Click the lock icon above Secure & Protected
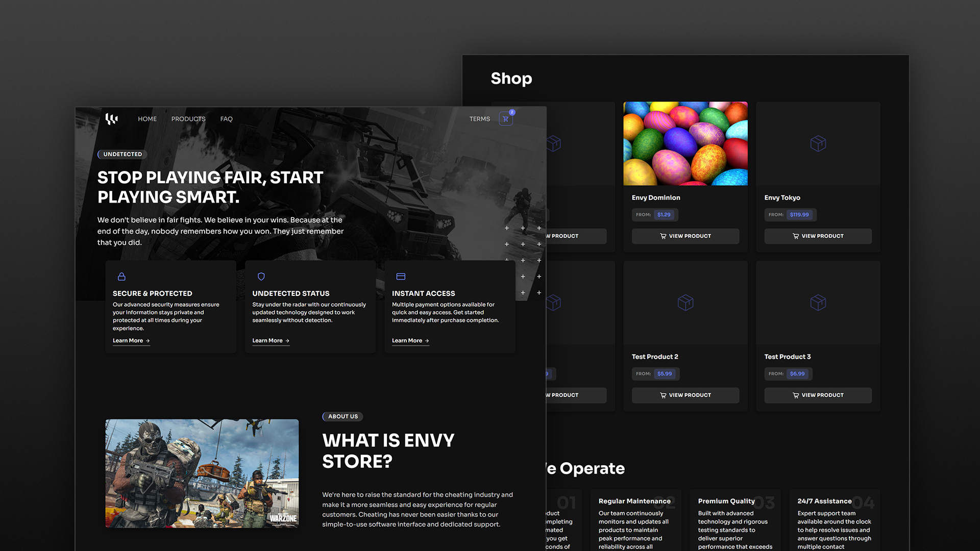980x551 pixels. [121, 277]
